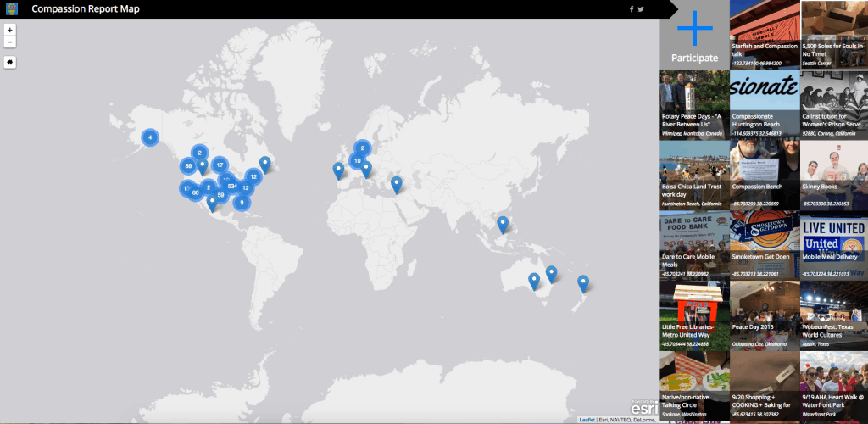Viewport: 868px width, 424px height.
Task: Open the European cluster labeled 10
Action: (358, 160)
